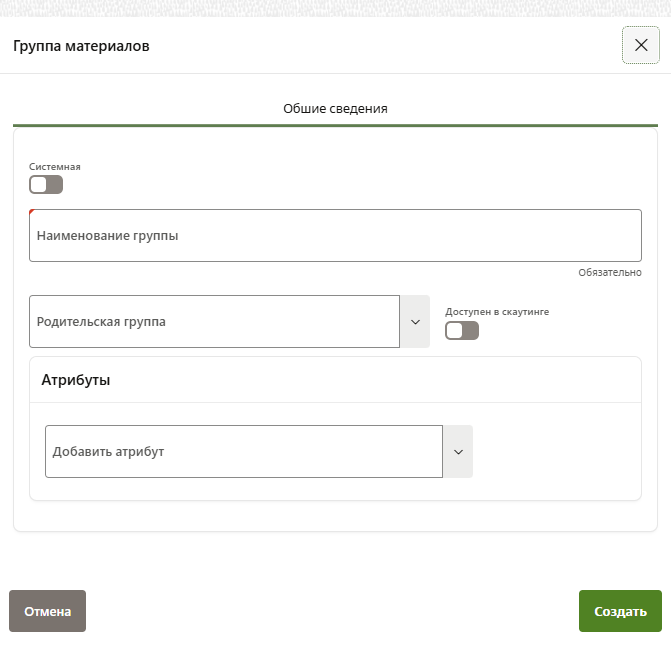Click the green Создать button
Viewport: 671px width, 652px height.
click(x=620, y=611)
